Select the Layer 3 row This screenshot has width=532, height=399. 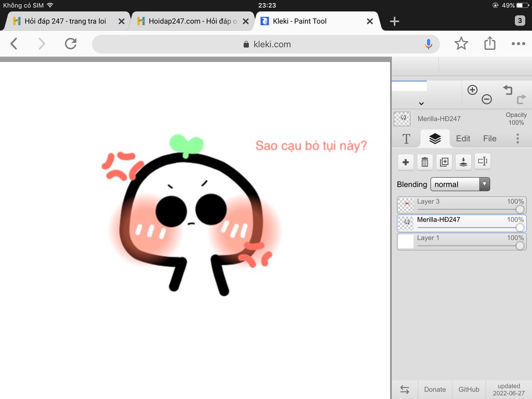click(x=462, y=205)
